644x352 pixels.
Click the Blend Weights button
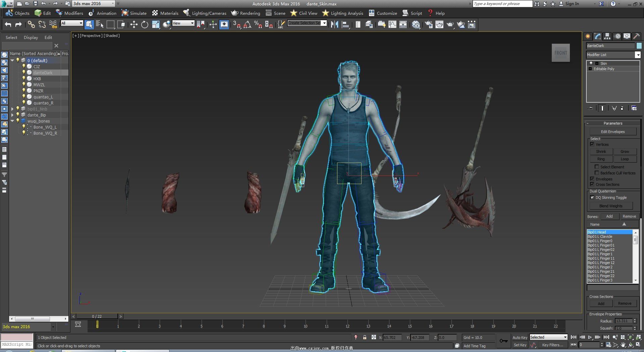611,206
